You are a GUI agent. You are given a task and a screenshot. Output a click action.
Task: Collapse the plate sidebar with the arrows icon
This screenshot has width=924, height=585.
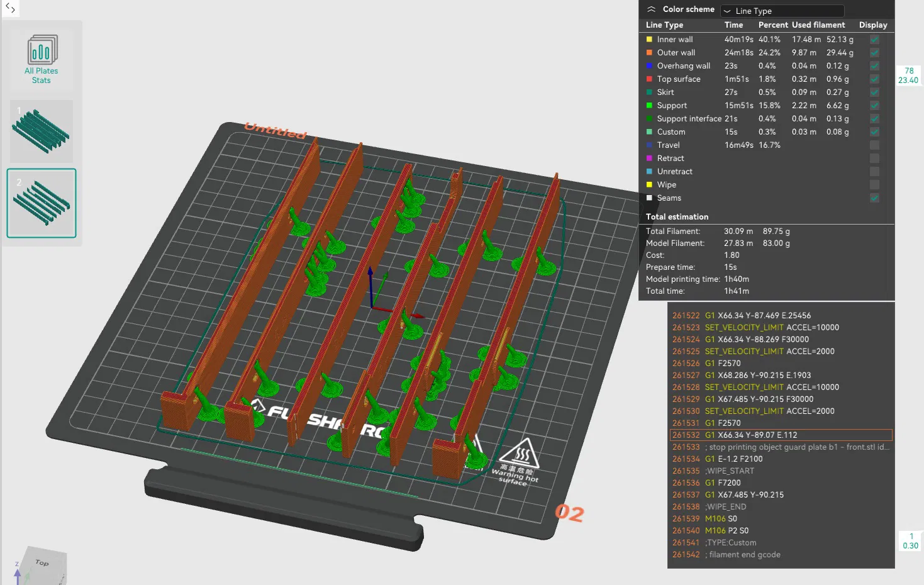pos(10,8)
